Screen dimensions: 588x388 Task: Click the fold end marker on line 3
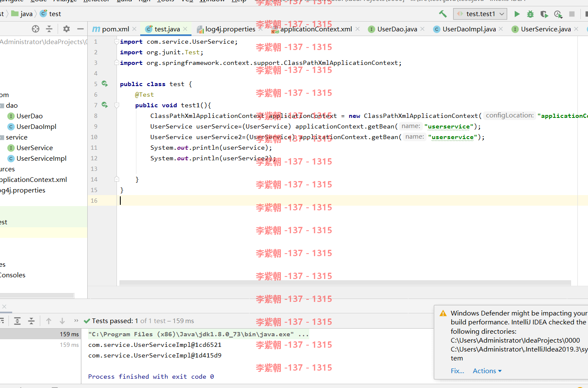tap(116, 63)
